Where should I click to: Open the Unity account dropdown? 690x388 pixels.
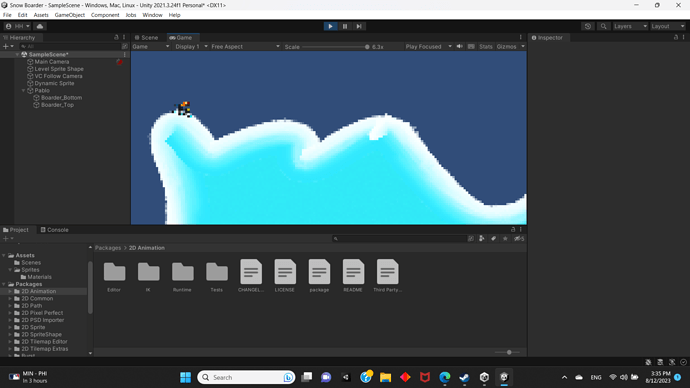pos(18,26)
